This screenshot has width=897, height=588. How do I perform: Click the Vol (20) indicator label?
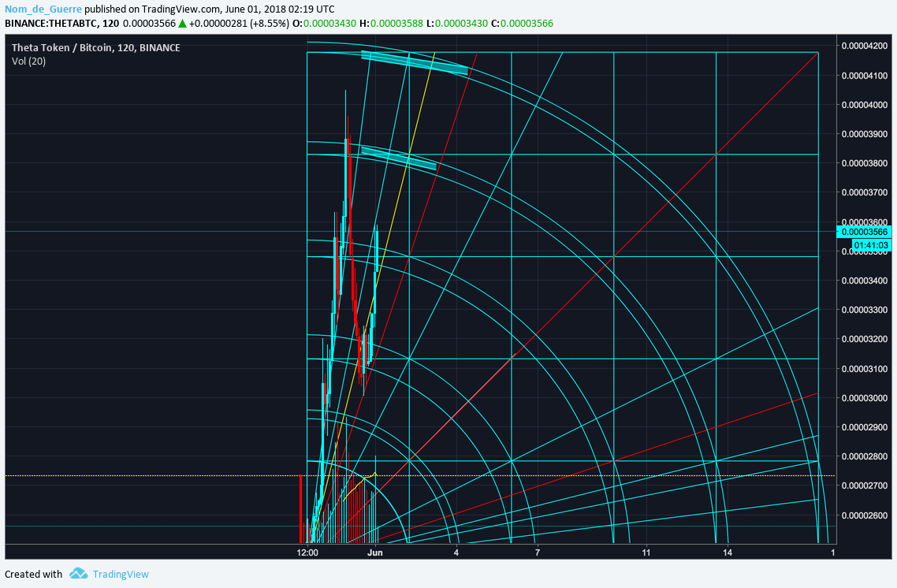click(28, 61)
